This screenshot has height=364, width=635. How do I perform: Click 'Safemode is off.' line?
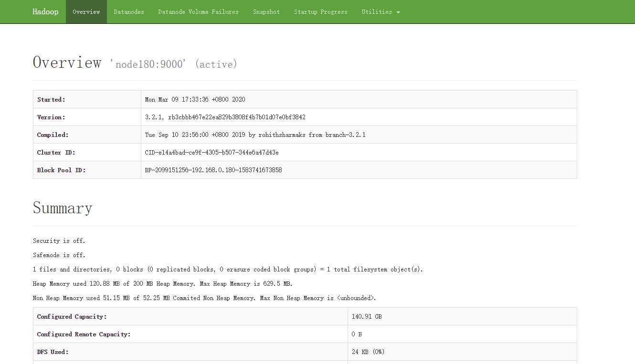pyautogui.click(x=59, y=255)
